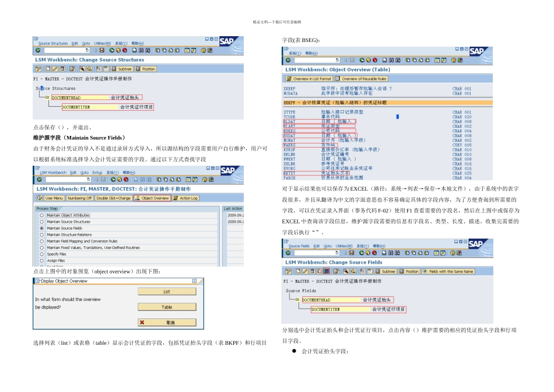Click List button in Display Object Overview dialog

pos(167,292)
